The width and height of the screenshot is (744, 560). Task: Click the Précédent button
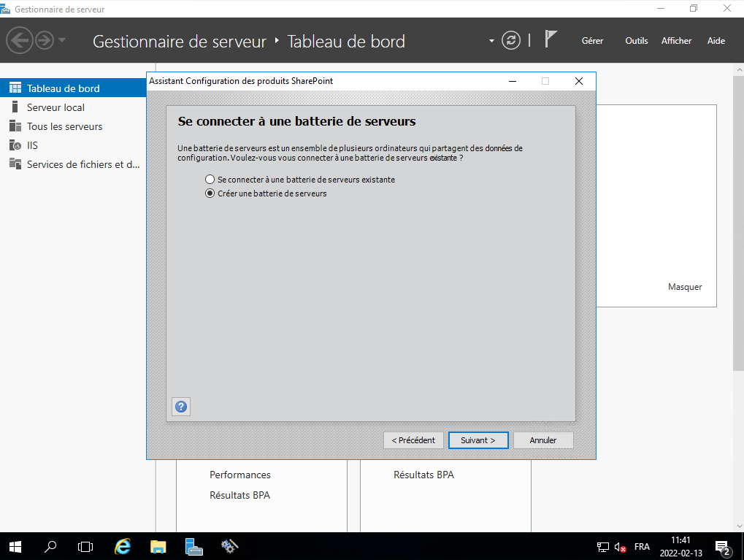click(413, 440)
